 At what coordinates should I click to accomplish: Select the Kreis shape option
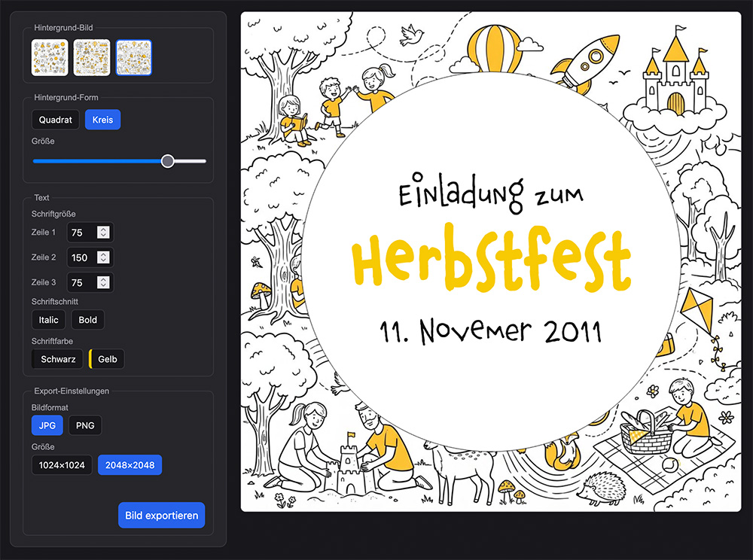[x=102, y=120]
